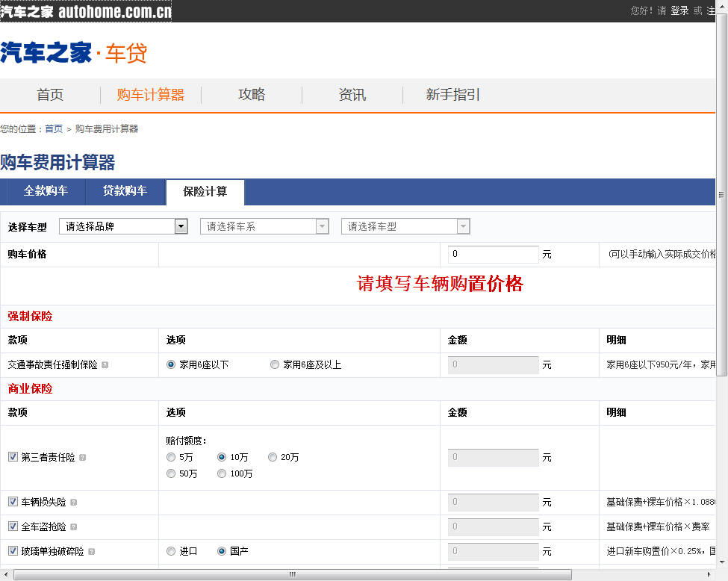The image size is (728, 581).
Task: Select the 家用6座及以上 radio button
Action: pyautogui.click(x=275, y=365)
